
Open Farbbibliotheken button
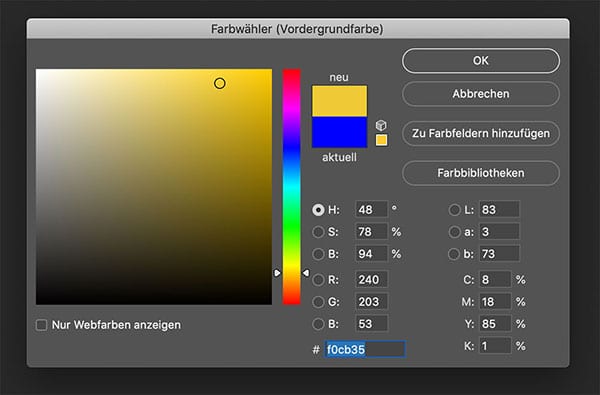(481, 173)
